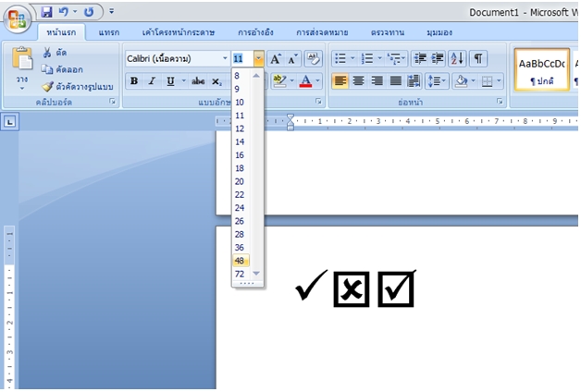Pick font size 24 in list

click(x=241, y=208)
